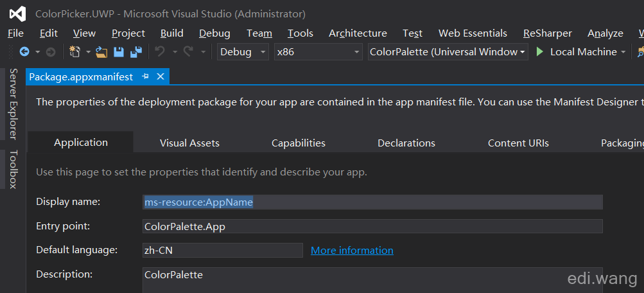Open the Build menu

[x=171, y=33]
